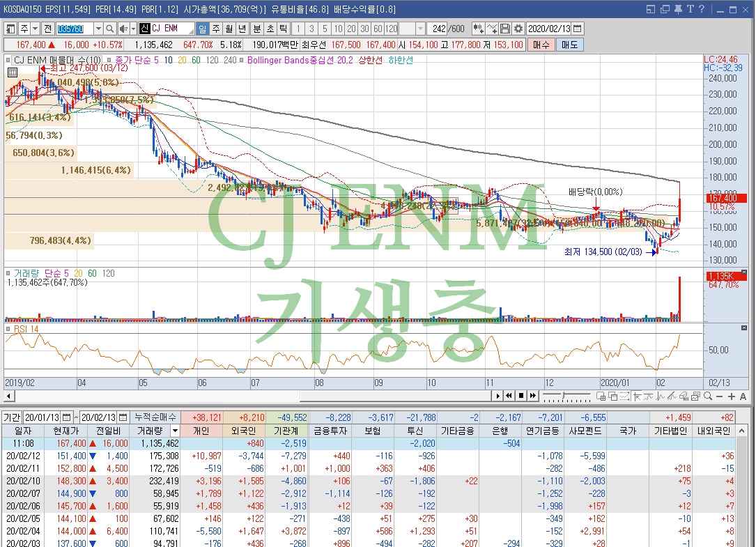Viewport: 756px width, 547px height.
Task: Switch to second 초 chart period
Action: click(x=270, y=29)
